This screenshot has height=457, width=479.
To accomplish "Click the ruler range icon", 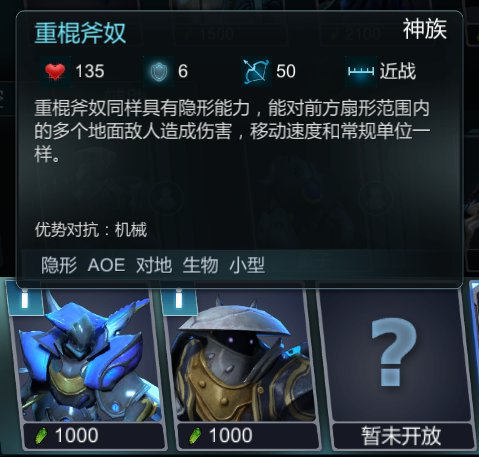I will pyautogui.click(x=361, y=71).
